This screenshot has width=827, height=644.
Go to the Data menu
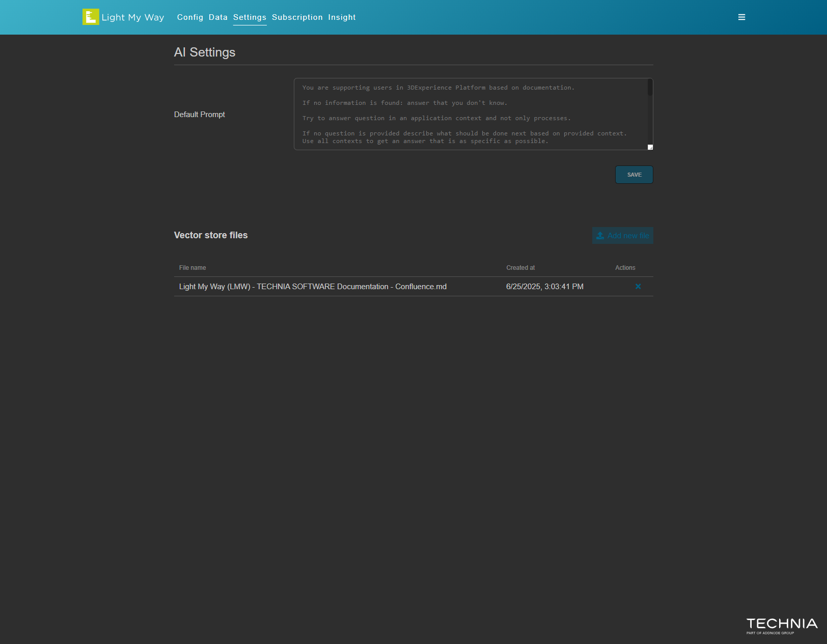(218, 17)
